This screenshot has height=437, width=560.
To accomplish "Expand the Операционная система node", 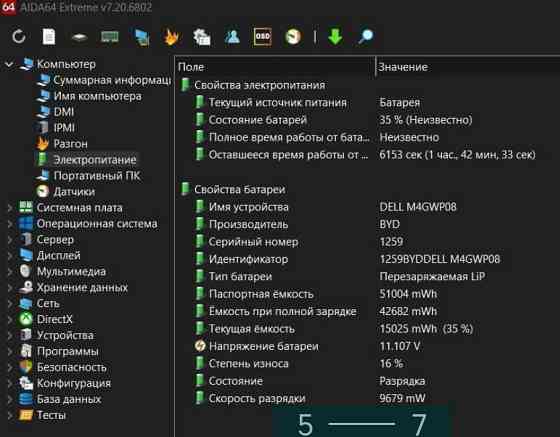I will click(10, 224).
